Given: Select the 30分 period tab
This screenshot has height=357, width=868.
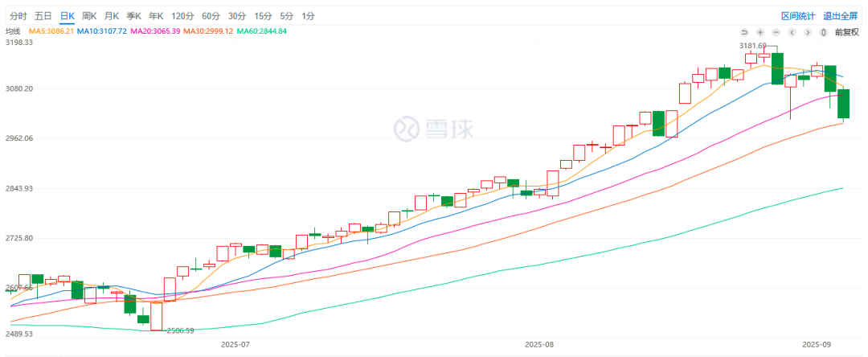Looking at the screenshot, I should 236,16.
